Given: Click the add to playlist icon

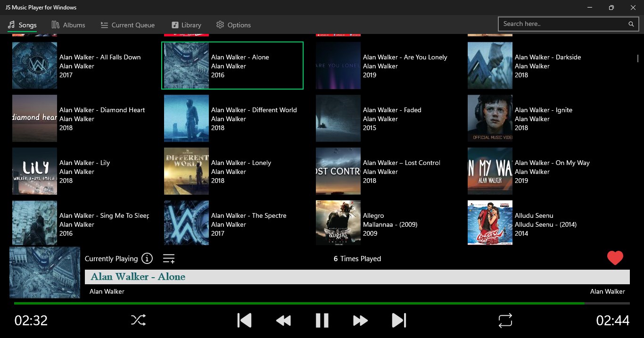Looking at the screenshot, I should click(x=169, y=258).
